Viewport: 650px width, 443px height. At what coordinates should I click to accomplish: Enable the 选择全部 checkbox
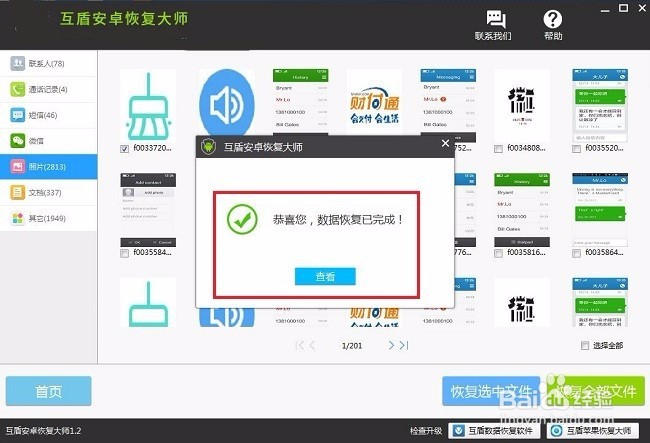coord(585,346)
